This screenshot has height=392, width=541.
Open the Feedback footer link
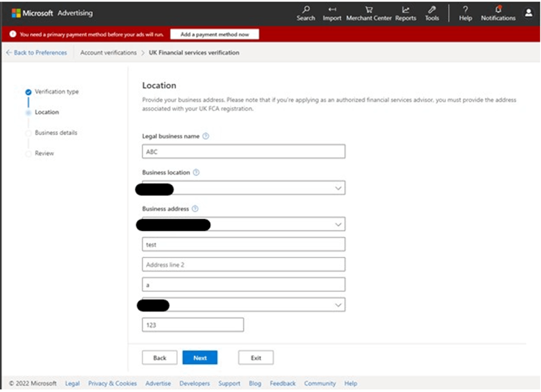(x=282, y=383)
